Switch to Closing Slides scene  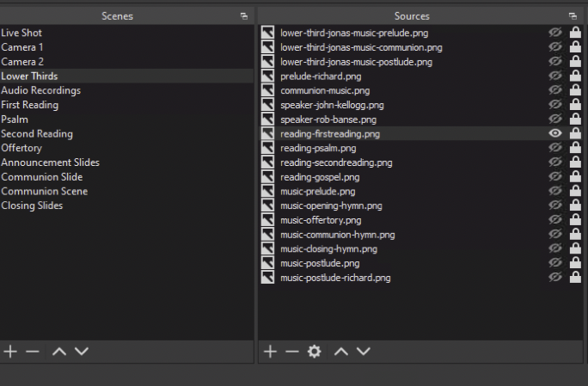click(126, 205)
